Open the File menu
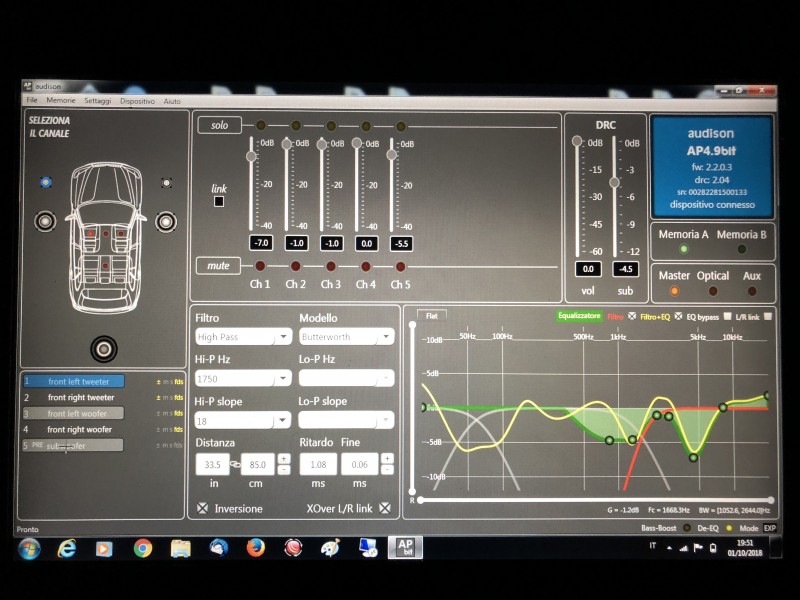The width and height of the screenshot is (800, 600). (32, 100)
